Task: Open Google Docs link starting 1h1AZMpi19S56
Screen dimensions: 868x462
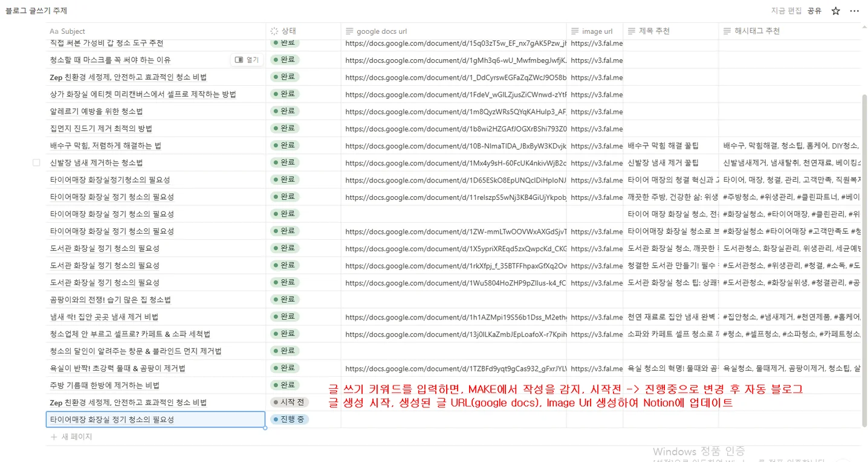Action: point(456,317)
